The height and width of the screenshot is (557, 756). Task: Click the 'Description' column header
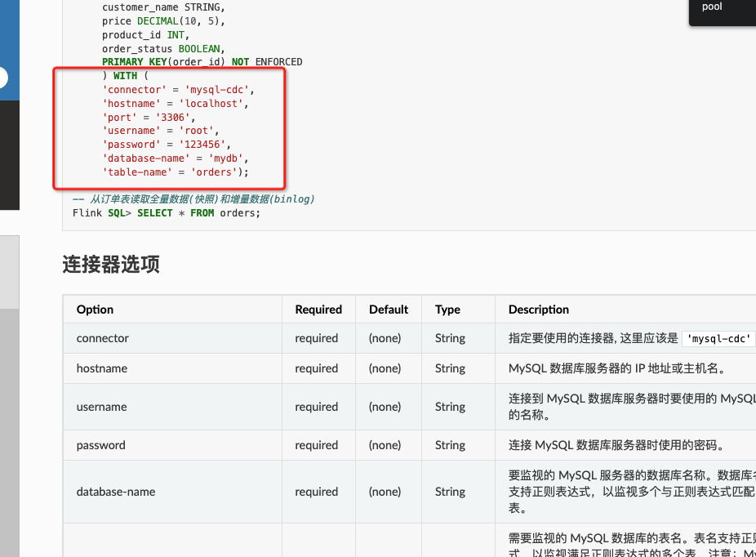tap(539, 310)
